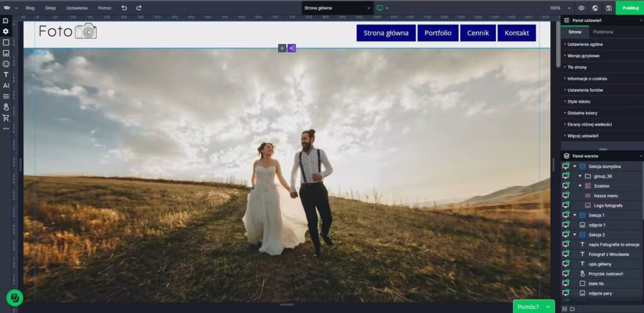Toggle device visibility for group_36 layer

click(x=566, y=176)
